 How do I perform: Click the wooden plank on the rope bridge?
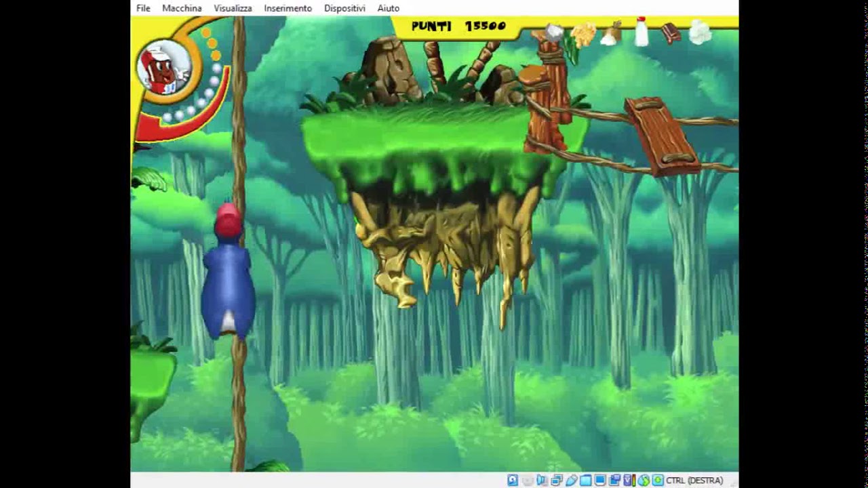point(661,136)
